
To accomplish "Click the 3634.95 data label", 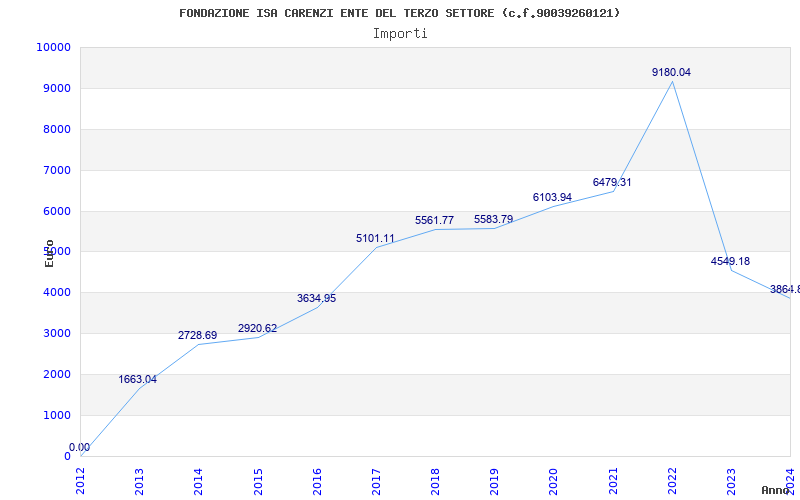I will click(316, 298).
